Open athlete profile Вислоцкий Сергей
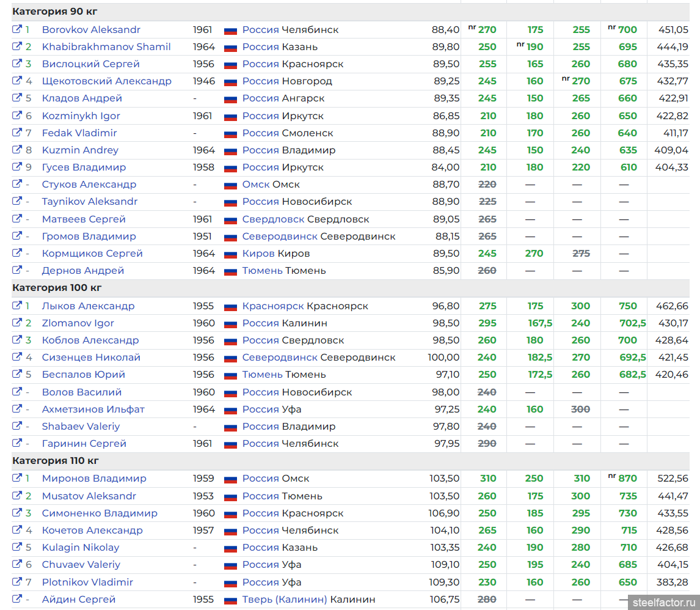This screenshot has height=610, width=700. [x=90, y=64]
